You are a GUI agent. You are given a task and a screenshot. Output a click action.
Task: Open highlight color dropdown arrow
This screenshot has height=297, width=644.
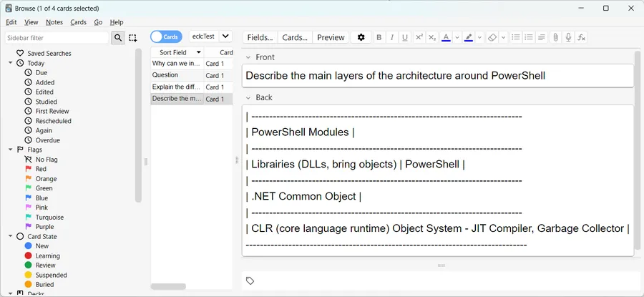479,37
